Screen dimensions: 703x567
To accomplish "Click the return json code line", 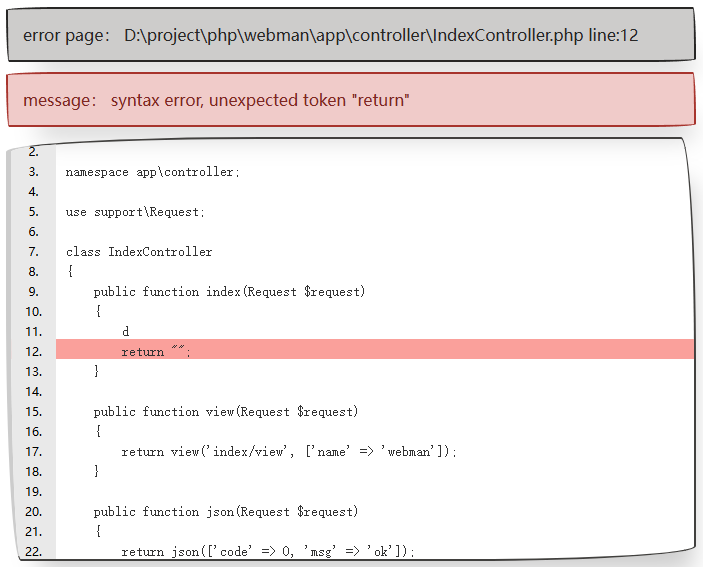I will pyautogui.click(x=267, y=551).
